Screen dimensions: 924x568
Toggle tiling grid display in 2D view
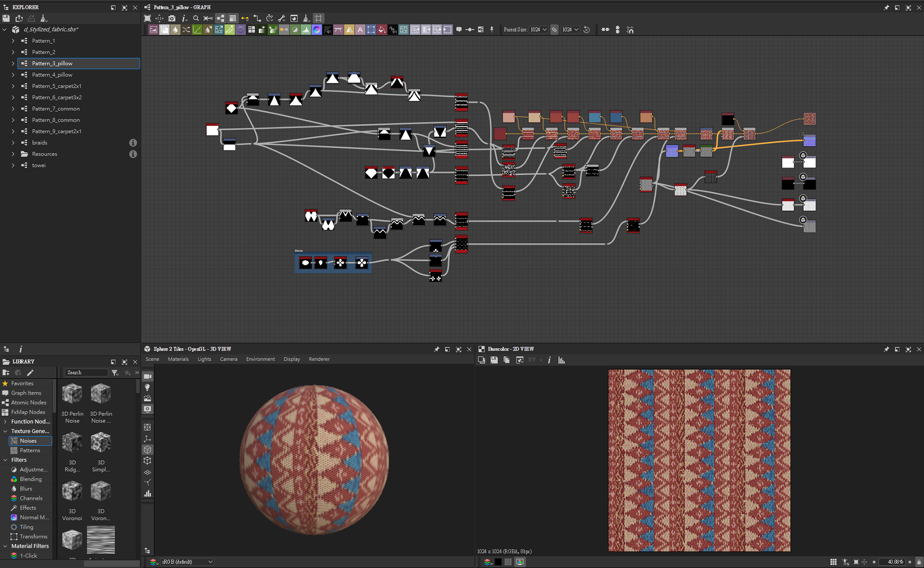coord(833,562)
